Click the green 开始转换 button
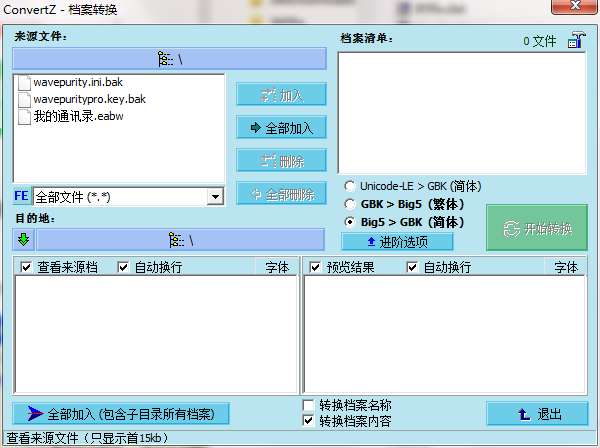This screenshot has width=600, height=448. (537, 228)
